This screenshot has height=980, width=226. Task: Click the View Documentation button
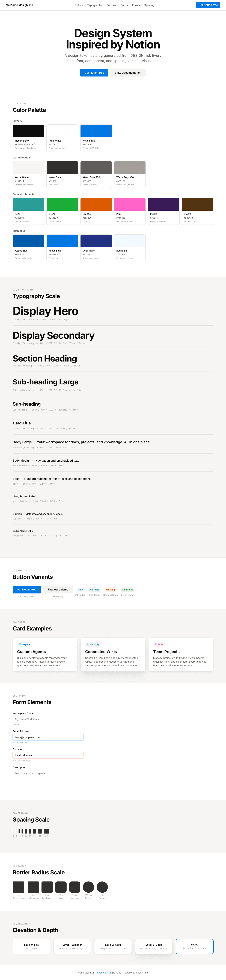[128, 73]
